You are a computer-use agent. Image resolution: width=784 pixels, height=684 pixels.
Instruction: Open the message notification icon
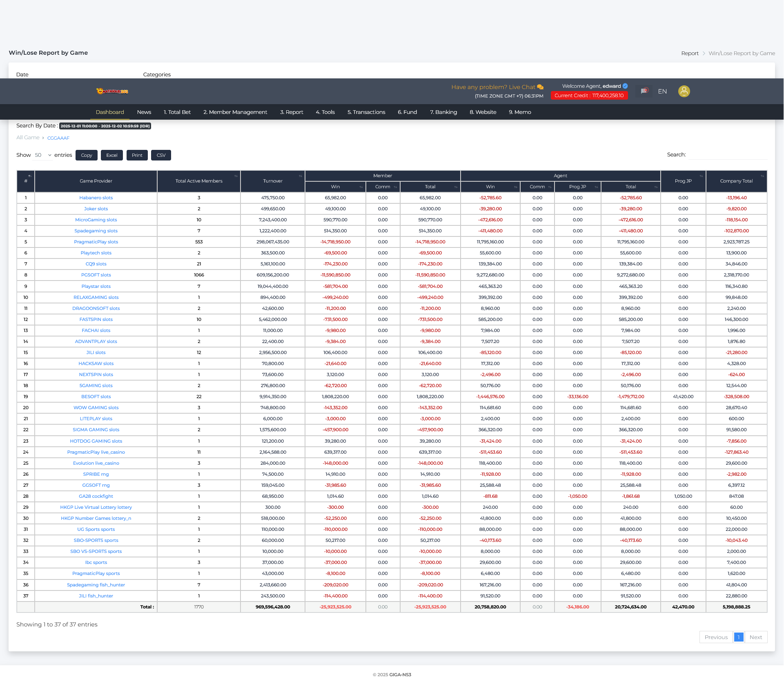coord(644,91)
